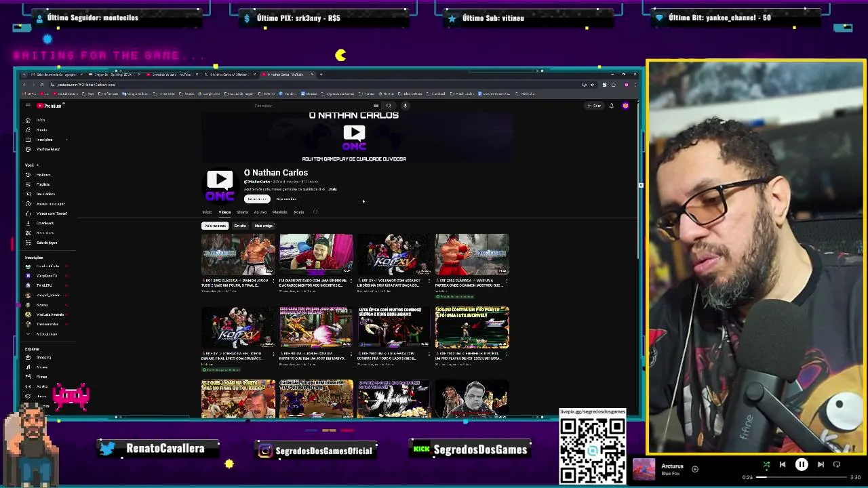The width and height of the screenshot is (868, 488).
Task: Toggle repeat in the music widget
Action: [x=837, y=465]
